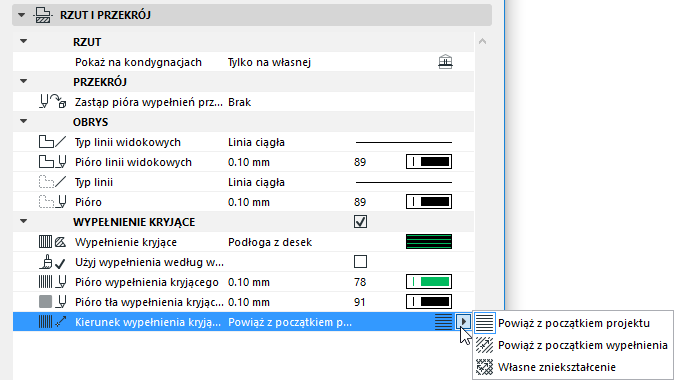Viewport: 674px width, 380px height.
Task: Click the show on stories building icon
Action: point(445,62)
